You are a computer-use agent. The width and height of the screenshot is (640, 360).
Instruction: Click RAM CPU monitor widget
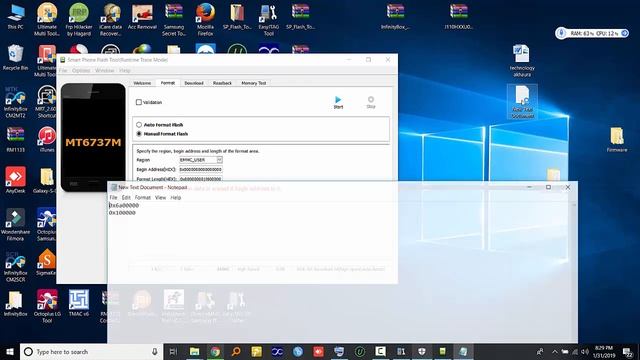(x=593, y=33)
